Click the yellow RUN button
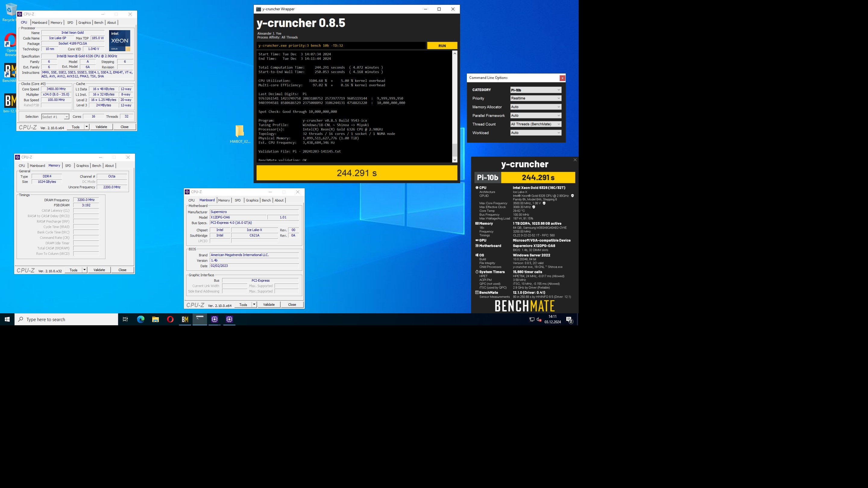The height and width of the screenshot is (488, 868). pyautogui.click(x=442, y=46)
